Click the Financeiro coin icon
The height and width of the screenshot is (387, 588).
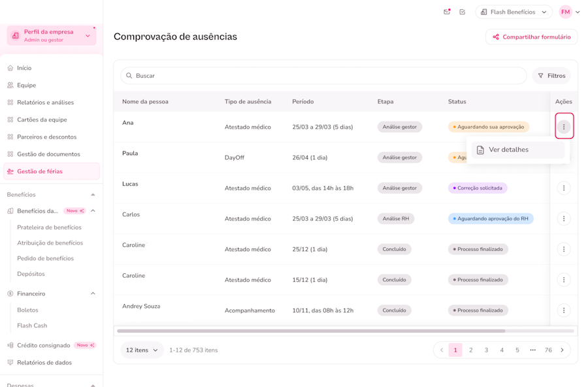tap(10, 294)
